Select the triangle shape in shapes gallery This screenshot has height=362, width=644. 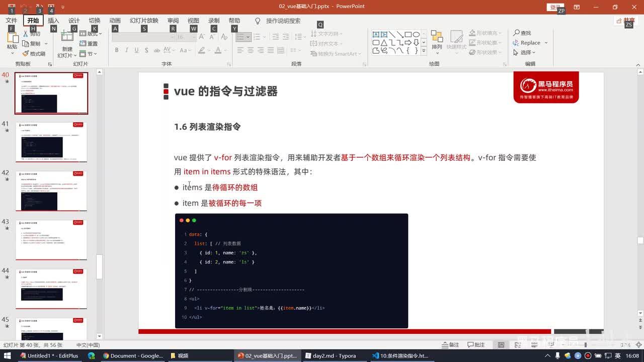384,43
